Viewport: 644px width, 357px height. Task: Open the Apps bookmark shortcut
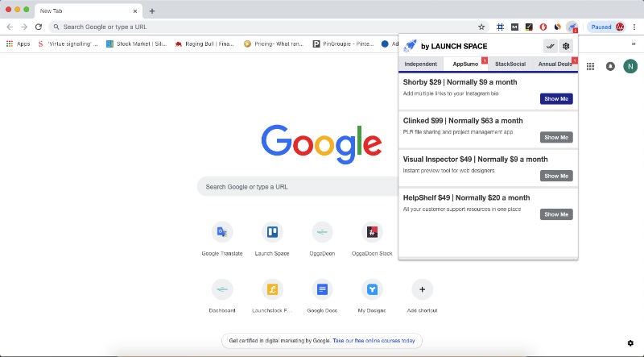tap(18, 44)
